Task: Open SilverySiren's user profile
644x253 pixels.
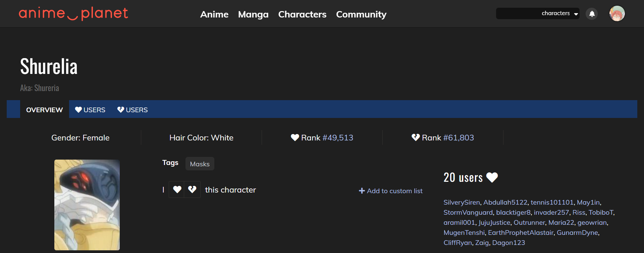Action: click(x=462, y=202)
